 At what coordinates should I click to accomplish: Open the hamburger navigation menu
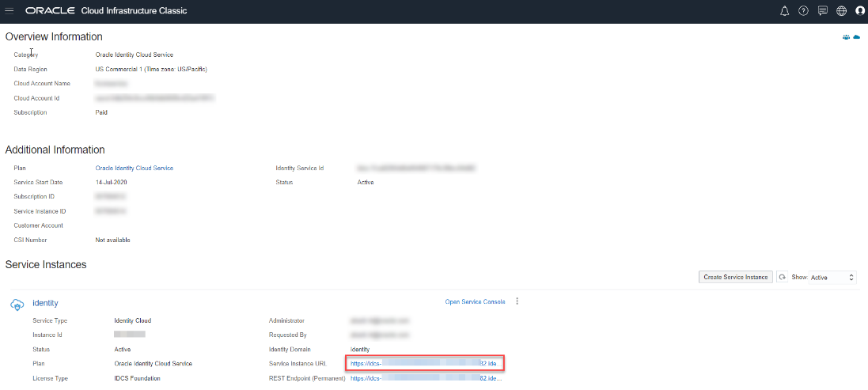9,11
